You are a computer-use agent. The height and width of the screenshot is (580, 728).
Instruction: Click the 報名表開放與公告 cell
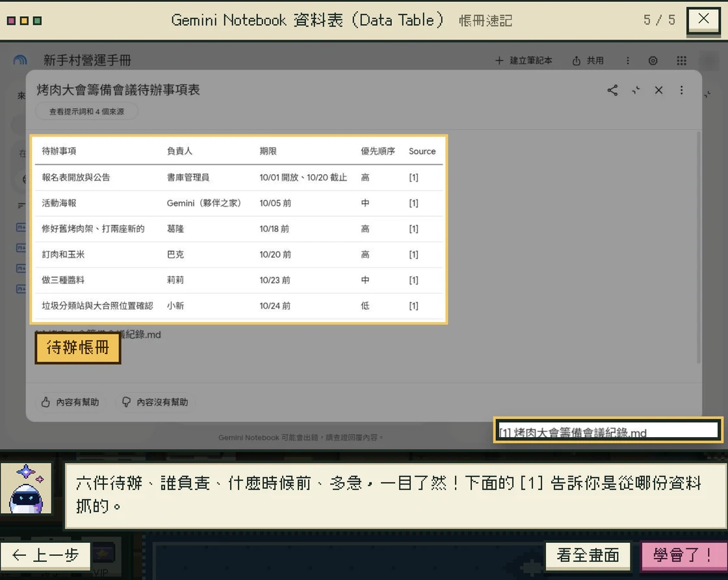[75, 177]
